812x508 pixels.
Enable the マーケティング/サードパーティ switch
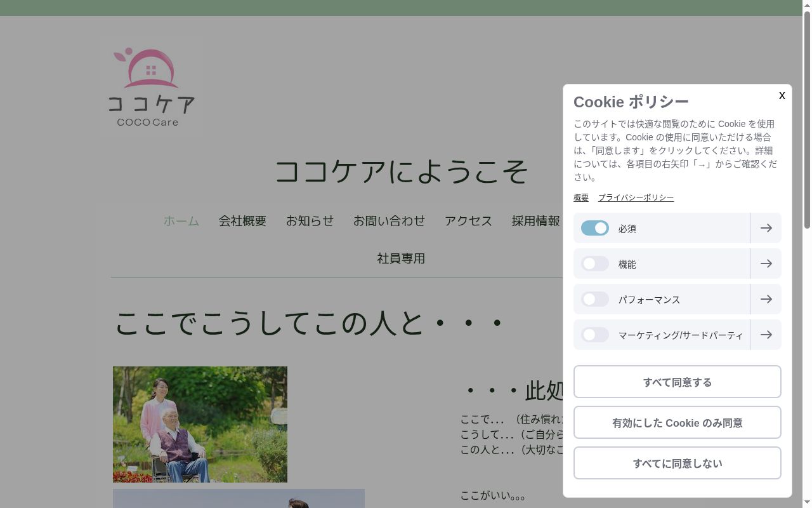(x=595, y=335)
